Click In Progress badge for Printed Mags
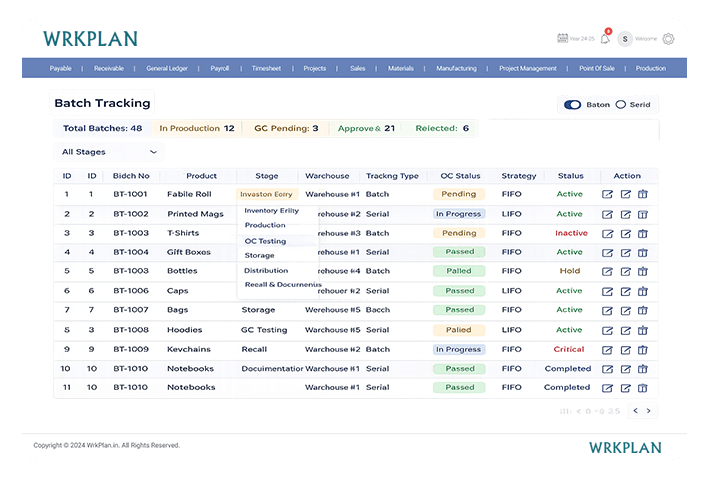The image size is (708, 477). click(459, 214)
